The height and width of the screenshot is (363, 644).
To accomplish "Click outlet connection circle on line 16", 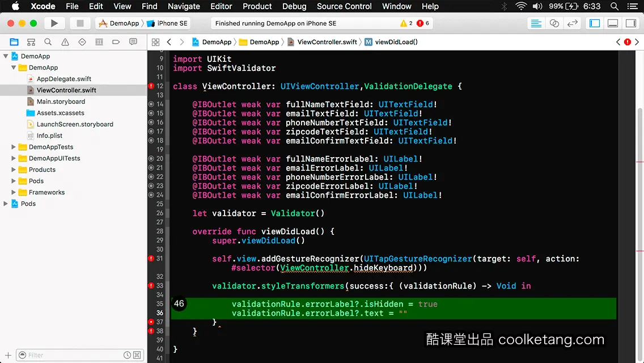I will click(151, 123).
